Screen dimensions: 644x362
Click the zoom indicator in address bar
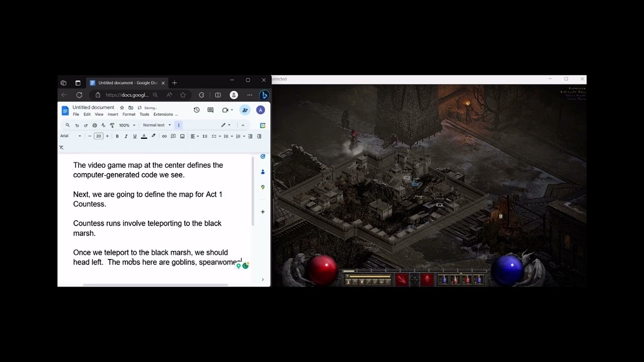[155, 95]
